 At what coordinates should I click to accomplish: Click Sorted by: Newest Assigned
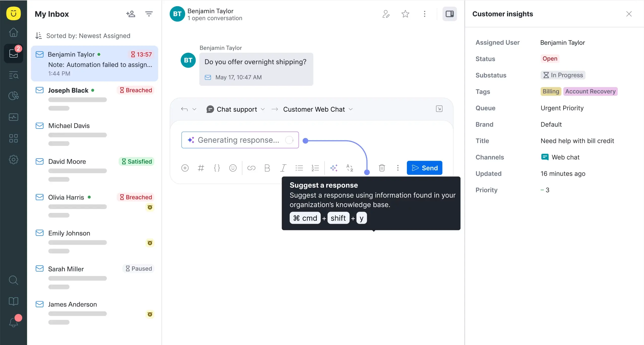coord(88,36)
